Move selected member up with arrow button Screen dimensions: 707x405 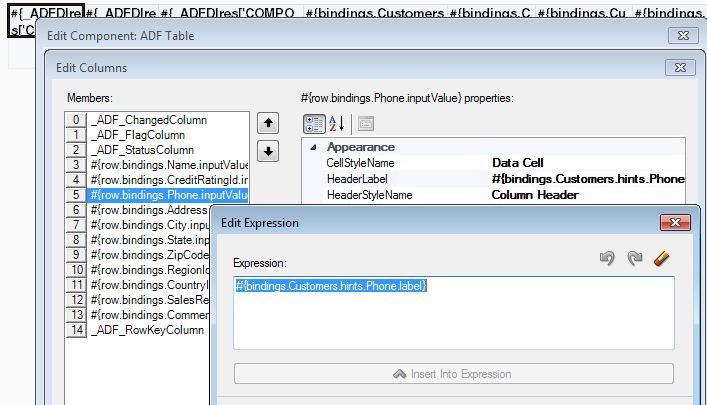tap(268, 123)
